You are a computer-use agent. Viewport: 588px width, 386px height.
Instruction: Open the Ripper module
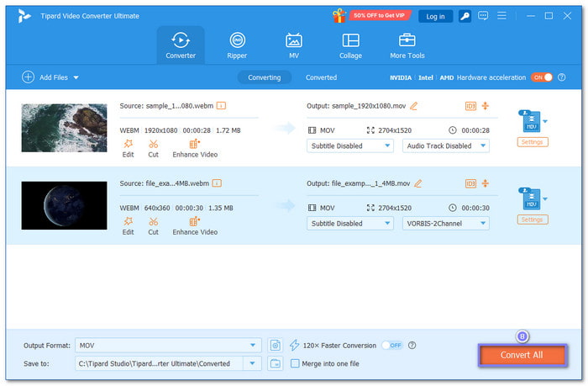tap(237, 45)
